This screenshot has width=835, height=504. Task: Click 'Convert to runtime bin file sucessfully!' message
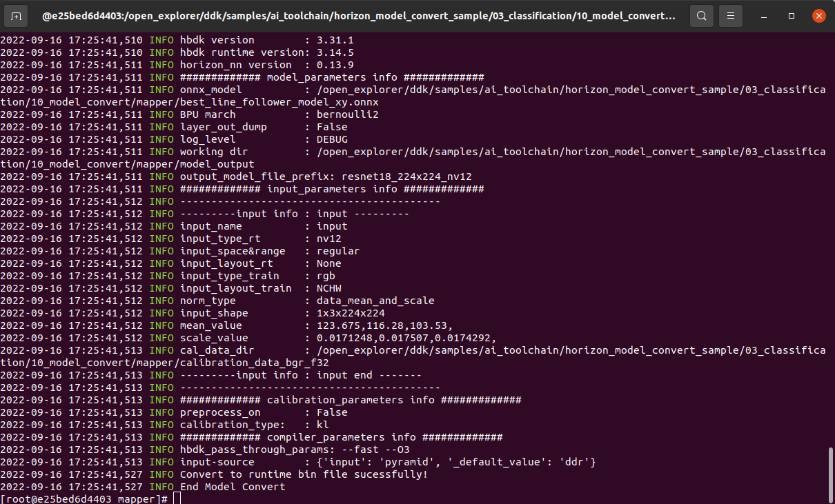coord(304,474)
